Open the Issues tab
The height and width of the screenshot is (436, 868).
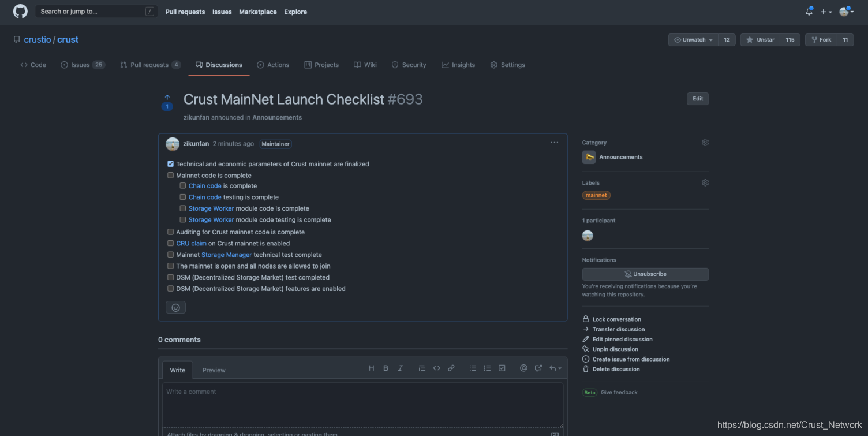(x=83, y=65)
